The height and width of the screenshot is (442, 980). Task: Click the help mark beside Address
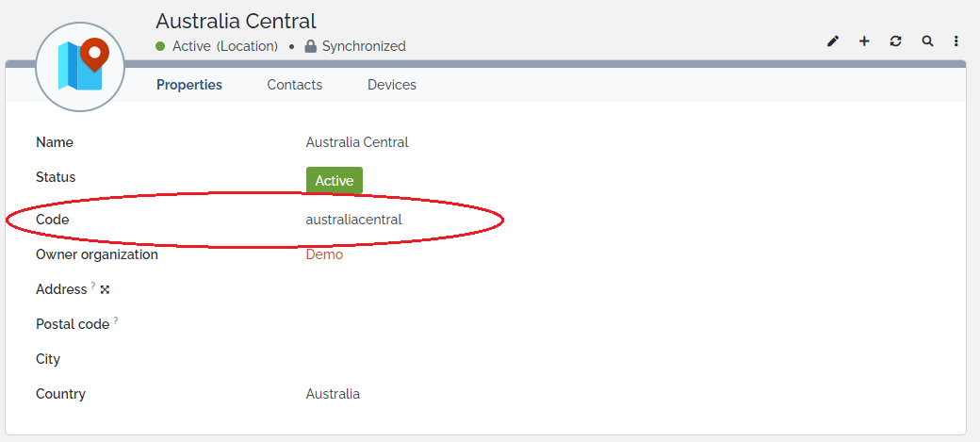point(93,286)
